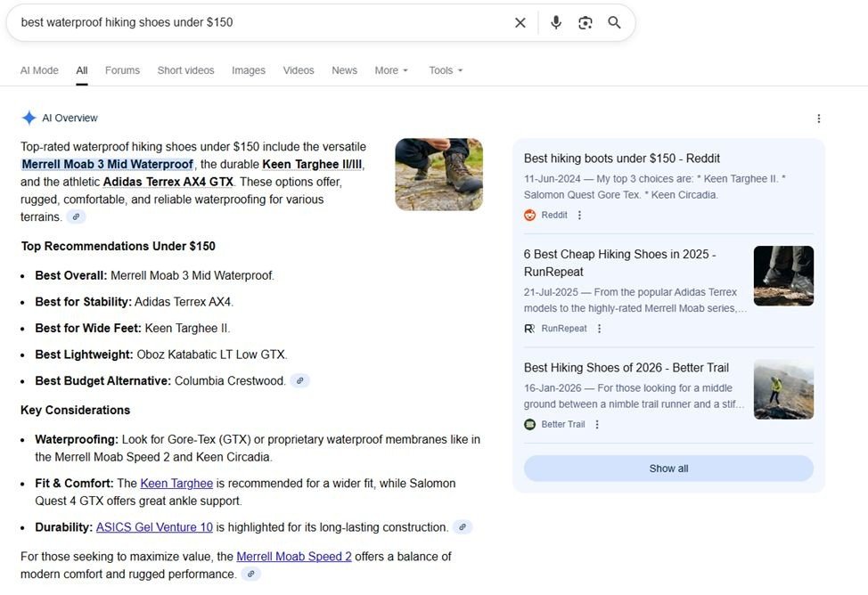Open source link icon after Columbia Crestwood
This screenshot has width=868, height=595.
click(x=299, y=381)
